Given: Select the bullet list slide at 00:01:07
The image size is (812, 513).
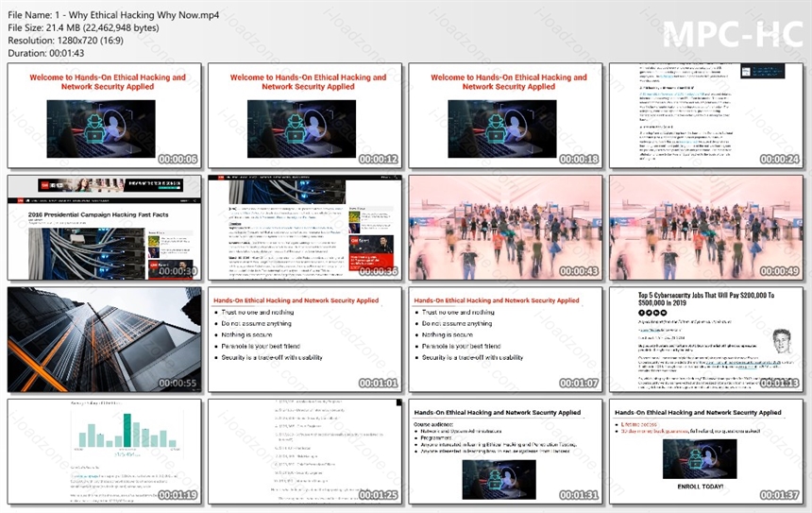Looking at the screenshot, I should (505, 339).
